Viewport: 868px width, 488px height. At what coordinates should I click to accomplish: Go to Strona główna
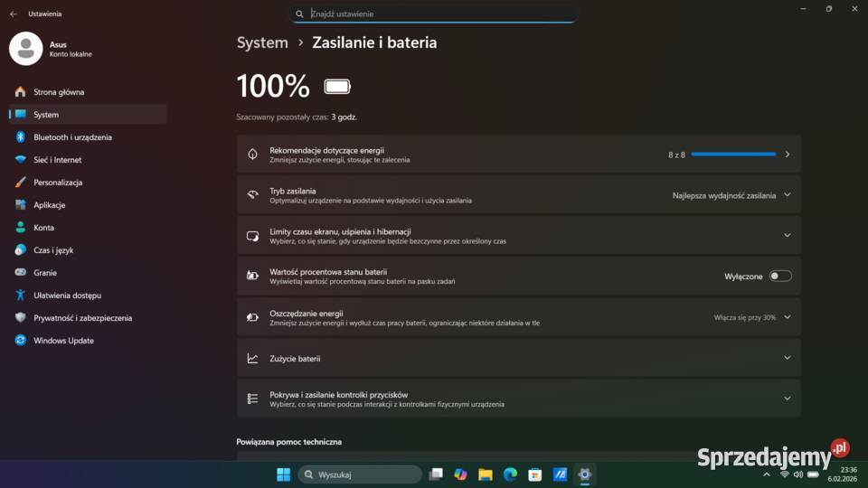pos(88,92)
